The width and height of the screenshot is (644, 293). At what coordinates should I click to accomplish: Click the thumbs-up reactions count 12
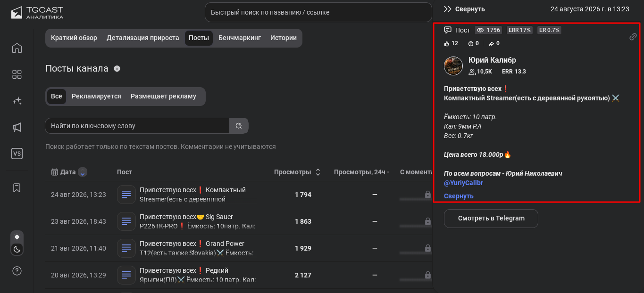click(x=451, y=43)
